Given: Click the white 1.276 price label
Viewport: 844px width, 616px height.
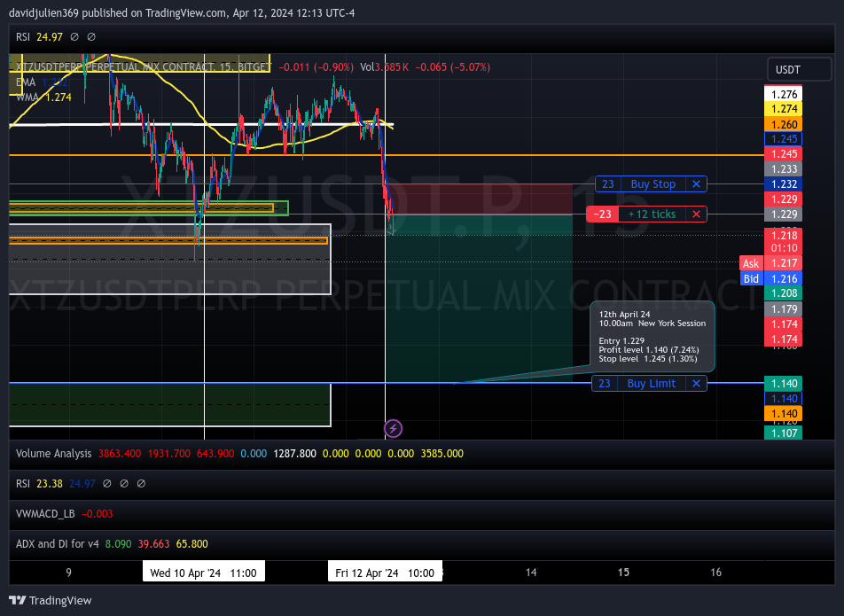Looking at the screenshot, I should 784,94.
